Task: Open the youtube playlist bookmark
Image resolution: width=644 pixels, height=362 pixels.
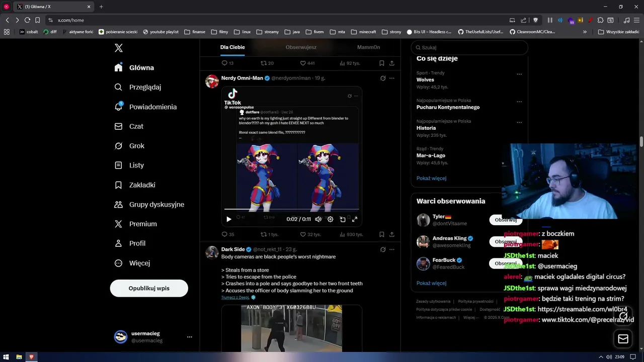Action: pos(160,32)
